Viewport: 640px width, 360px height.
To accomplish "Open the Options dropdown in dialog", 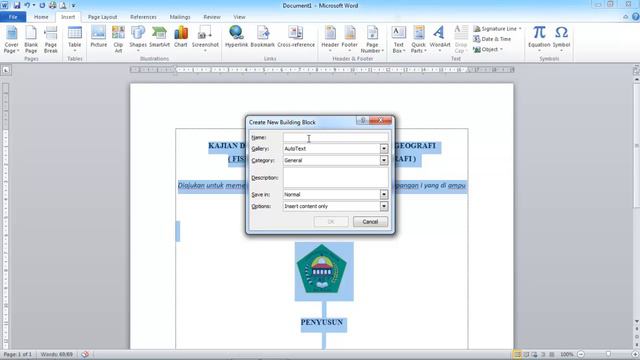I will 384,207.
